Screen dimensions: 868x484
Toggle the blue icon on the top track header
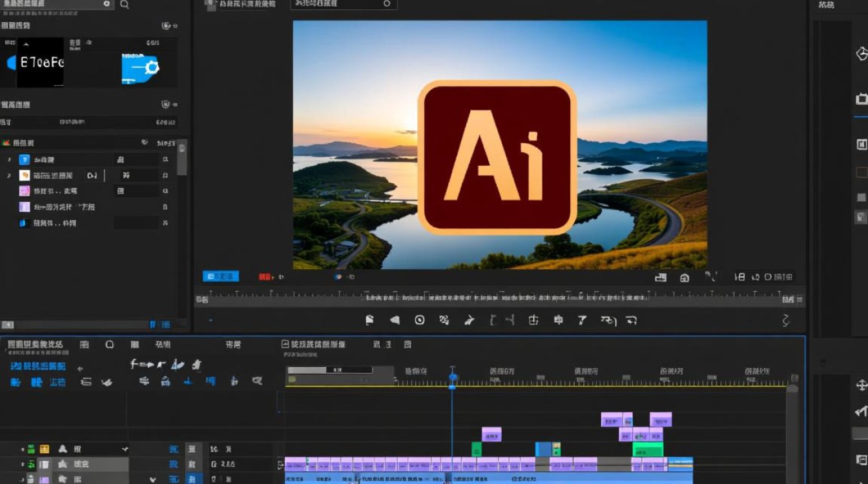tap(174, 449)
